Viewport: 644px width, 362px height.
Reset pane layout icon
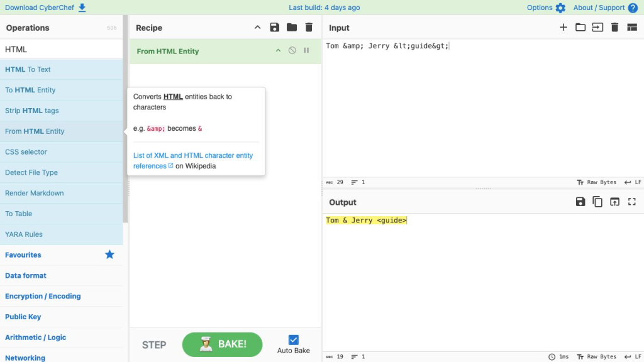pos(632,28)
